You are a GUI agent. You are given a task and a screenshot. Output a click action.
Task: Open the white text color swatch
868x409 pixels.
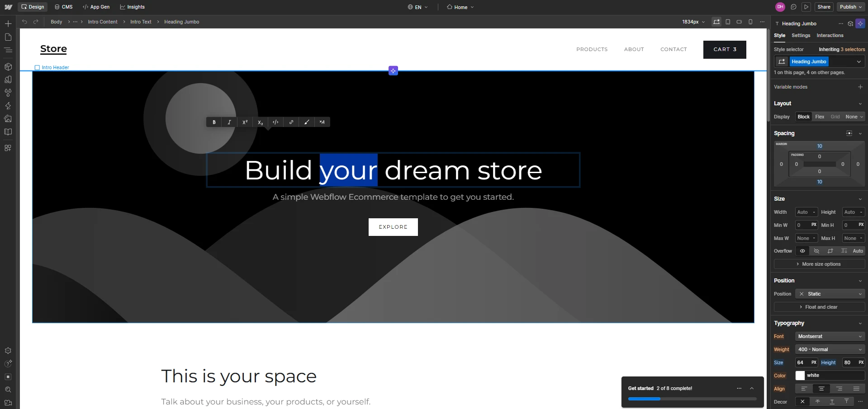pyautogui.click(x=801, y=376)
